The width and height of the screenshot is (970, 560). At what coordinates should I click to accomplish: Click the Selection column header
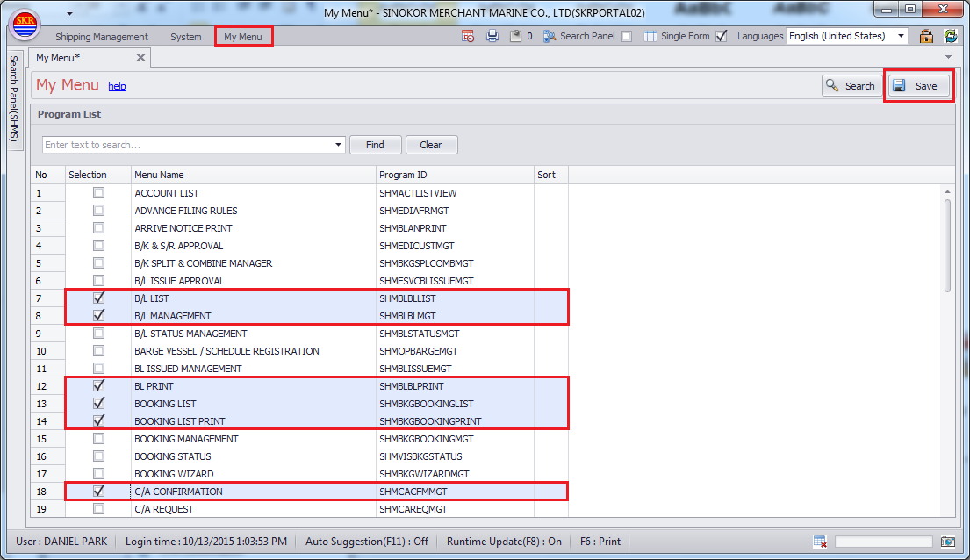point(98,176)
